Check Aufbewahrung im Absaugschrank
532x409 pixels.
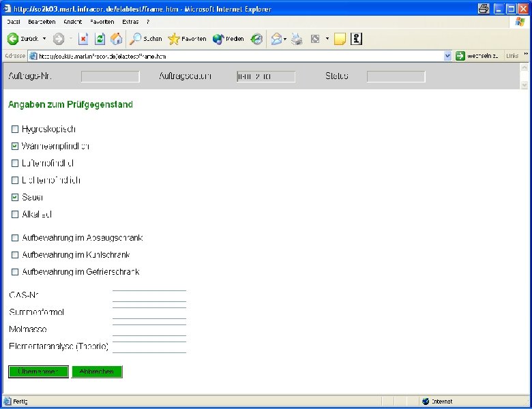point(15,238)
